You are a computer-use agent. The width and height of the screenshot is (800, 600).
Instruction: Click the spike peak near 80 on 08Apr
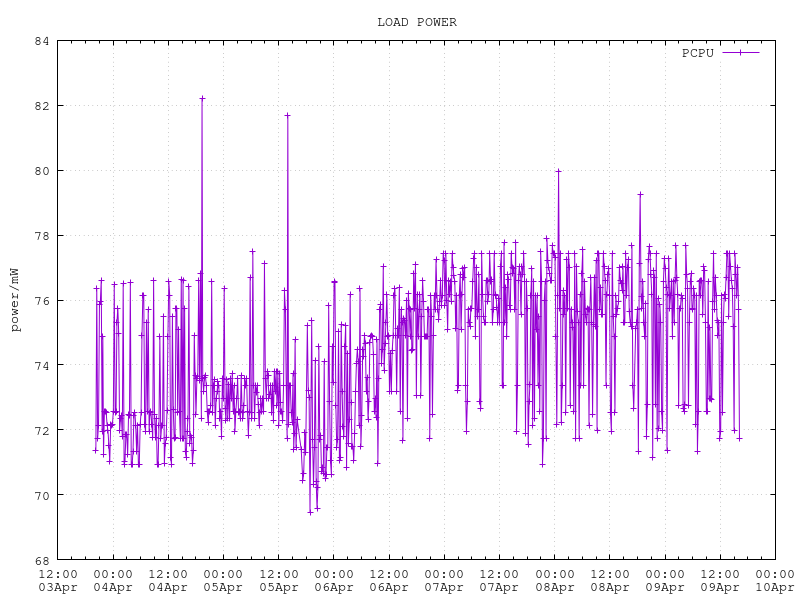pos(558,171)
